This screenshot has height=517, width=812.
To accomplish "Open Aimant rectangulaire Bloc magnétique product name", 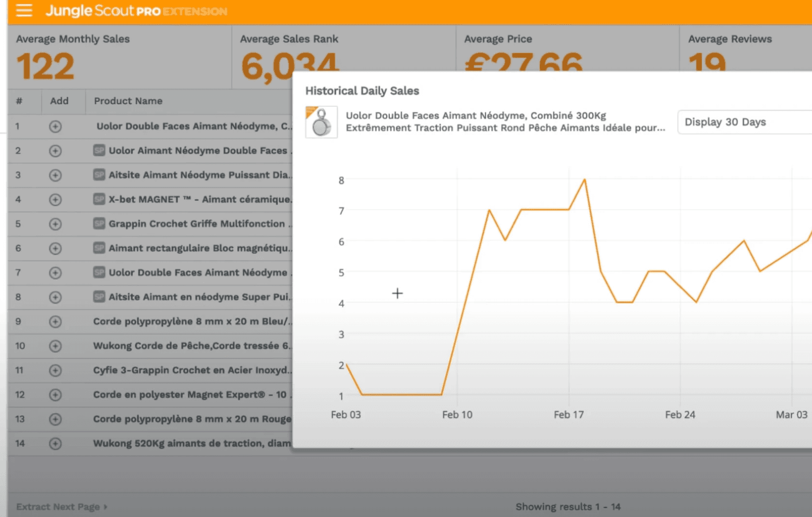I will pos(201,248).
